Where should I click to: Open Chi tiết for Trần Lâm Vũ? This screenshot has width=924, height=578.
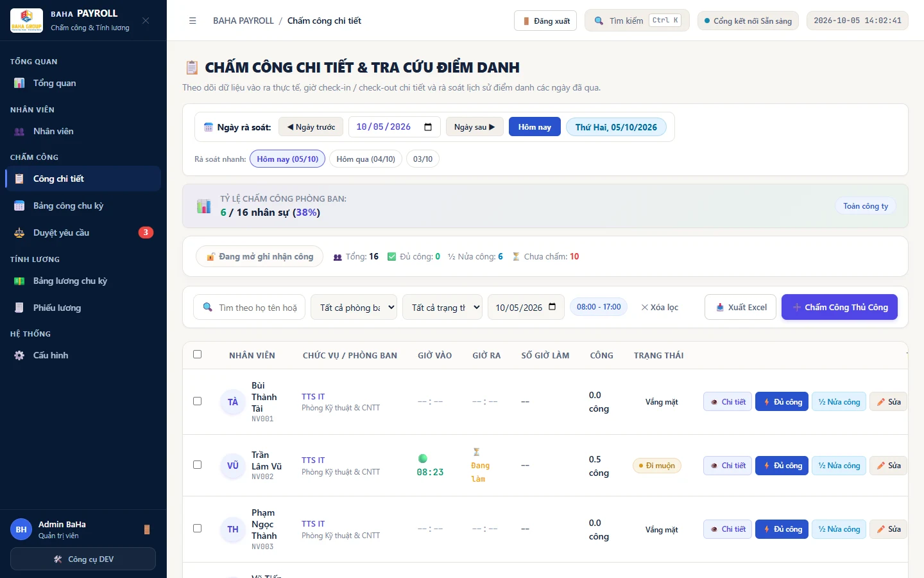click(728, 466)
